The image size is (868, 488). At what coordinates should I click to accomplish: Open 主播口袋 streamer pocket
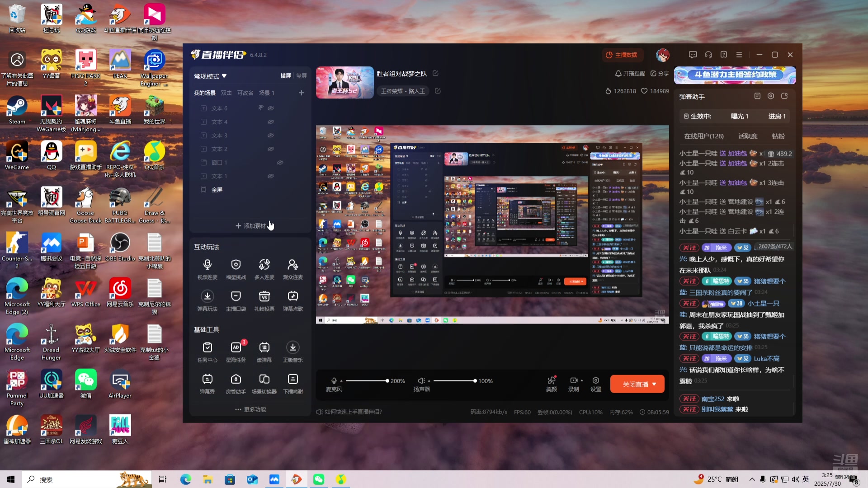point(236,301)
